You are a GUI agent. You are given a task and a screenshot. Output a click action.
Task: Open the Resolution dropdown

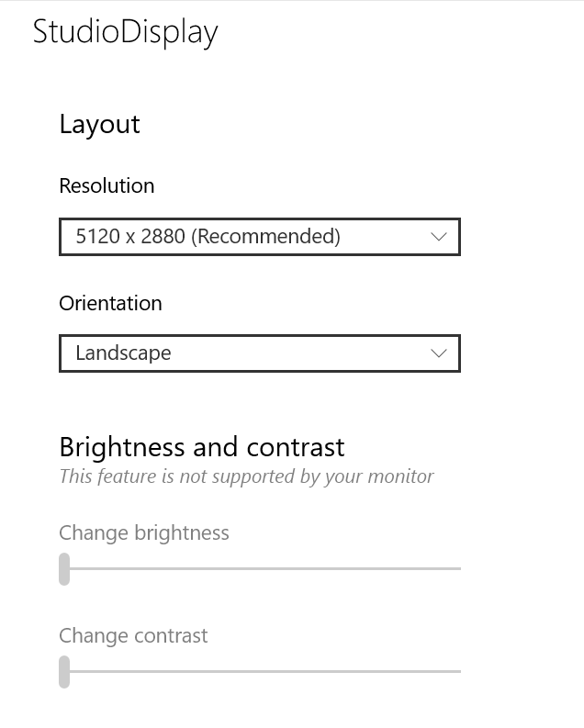(259, 237)
